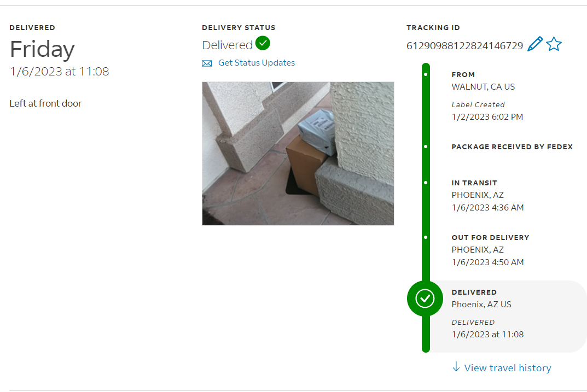587x392 pixels.
Task: Click the Label Created date 1/2/2023 6:02 PM
Action: point(487,116)
